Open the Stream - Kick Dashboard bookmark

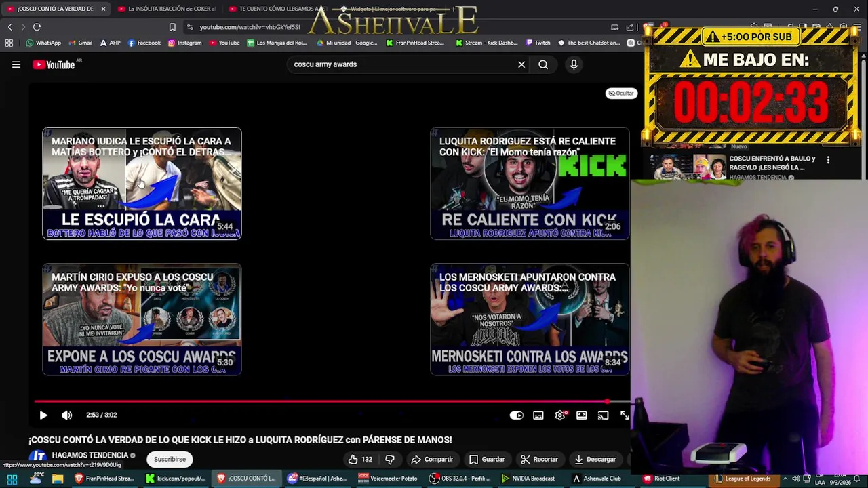(487, 43)
